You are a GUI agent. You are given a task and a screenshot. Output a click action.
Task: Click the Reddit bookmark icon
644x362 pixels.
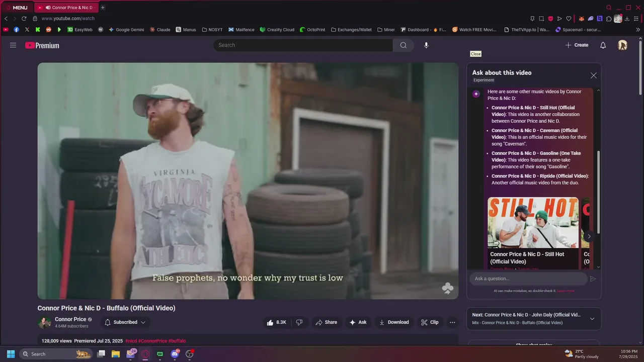[48, 30]
